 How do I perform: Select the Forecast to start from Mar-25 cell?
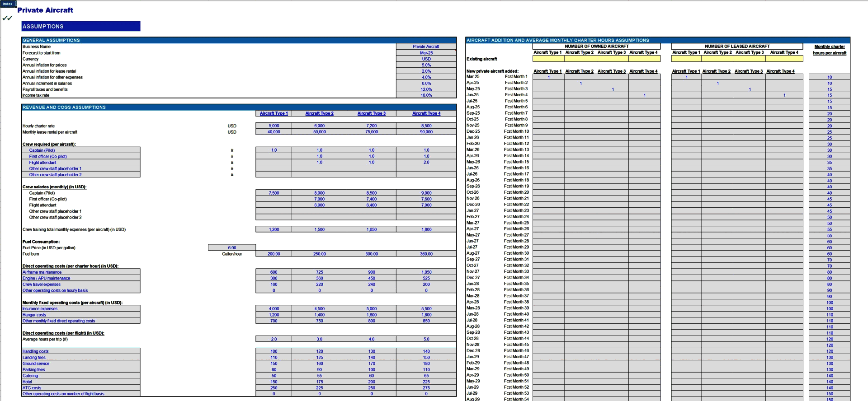426,53
